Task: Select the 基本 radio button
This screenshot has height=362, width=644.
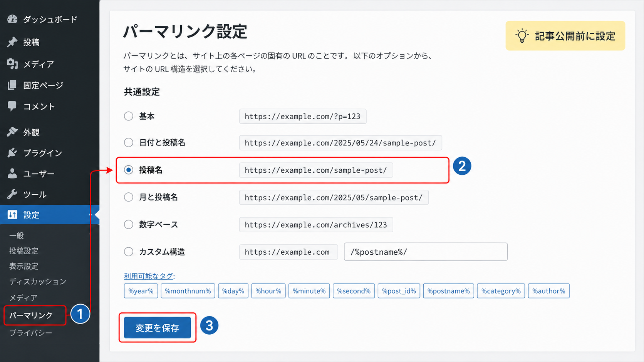Action: coord(129,116)
